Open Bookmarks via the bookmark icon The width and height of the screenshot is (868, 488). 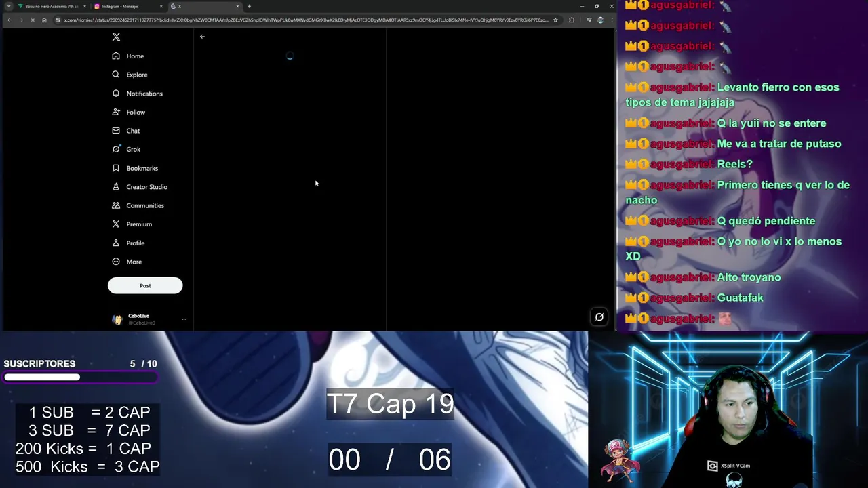(x=116, y=168)
